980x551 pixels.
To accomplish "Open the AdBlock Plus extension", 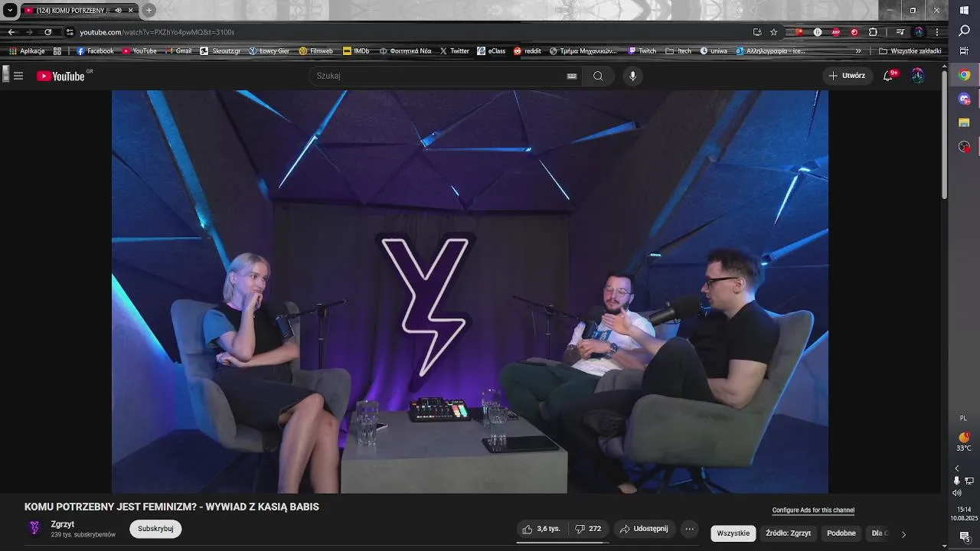I will (836, 32).
